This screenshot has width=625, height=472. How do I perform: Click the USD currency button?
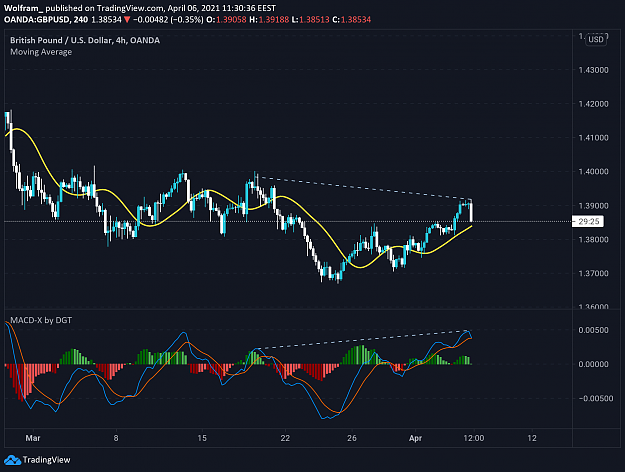coord(596,39)
